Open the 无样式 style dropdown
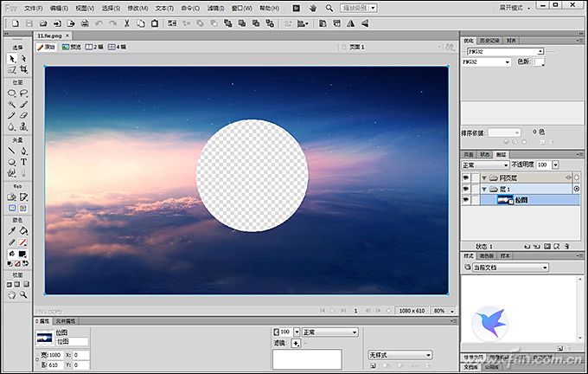The height and width of the screenshot is (374, 588). [400, 355]
